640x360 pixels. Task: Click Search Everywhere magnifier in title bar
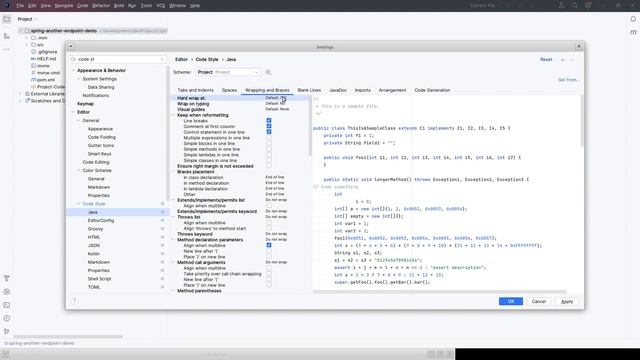pyautogui.click(x=575, y=5)
